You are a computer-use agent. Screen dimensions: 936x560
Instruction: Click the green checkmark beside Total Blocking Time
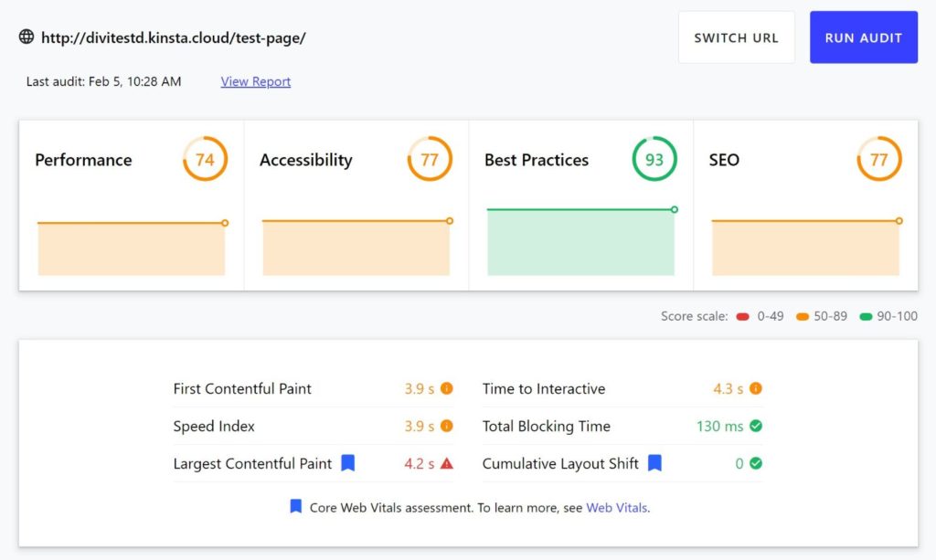[754, 426]
